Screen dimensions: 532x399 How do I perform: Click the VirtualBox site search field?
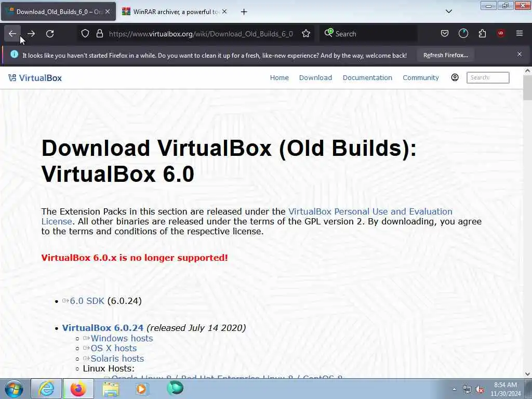488,77
